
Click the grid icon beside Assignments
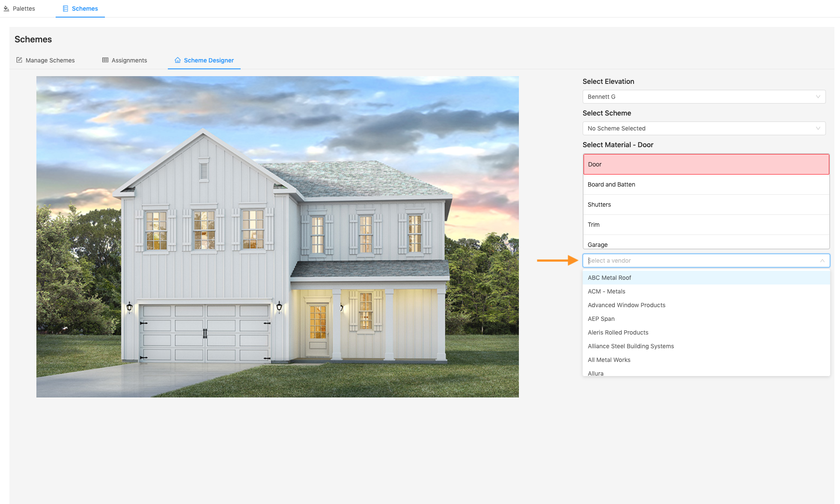105,60
